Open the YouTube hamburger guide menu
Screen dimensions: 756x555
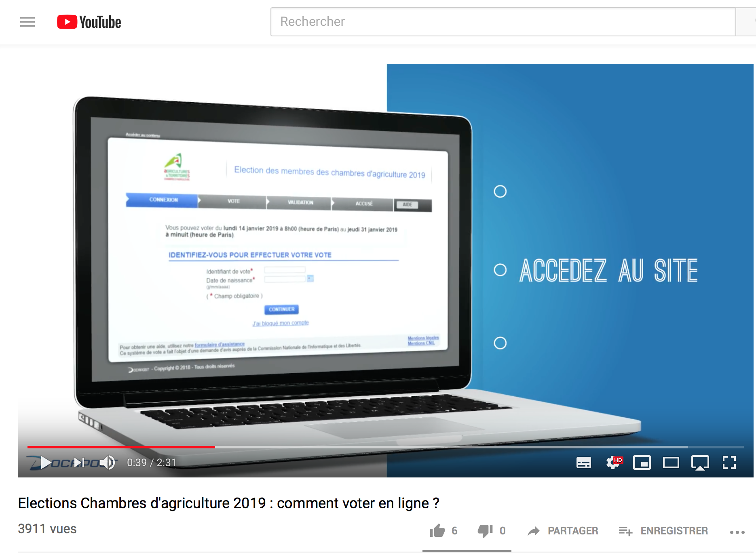27,22
